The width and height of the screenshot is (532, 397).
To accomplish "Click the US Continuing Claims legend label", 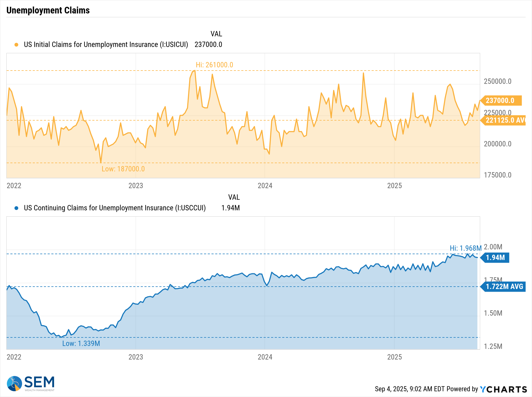I will pos(115,208).
